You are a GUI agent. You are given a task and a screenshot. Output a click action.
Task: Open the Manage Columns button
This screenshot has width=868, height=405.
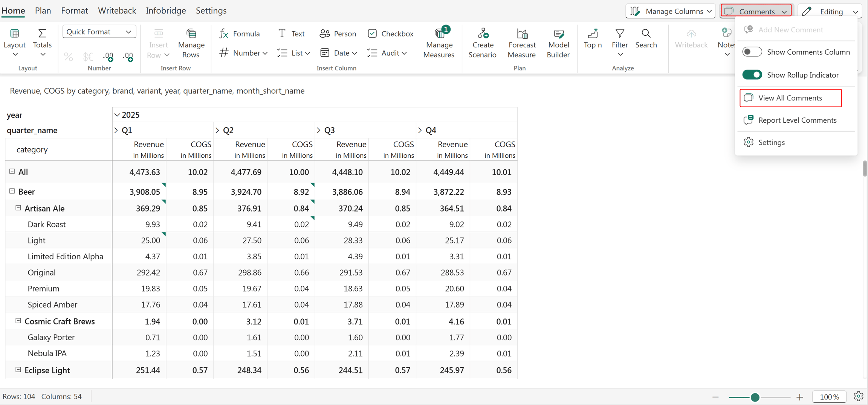click(x=671, y=11)
